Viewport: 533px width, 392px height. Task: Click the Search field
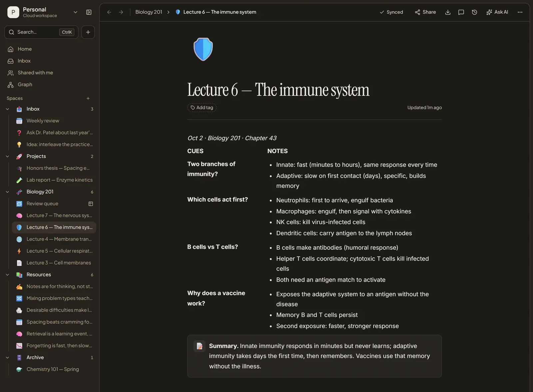coord(41,32)
